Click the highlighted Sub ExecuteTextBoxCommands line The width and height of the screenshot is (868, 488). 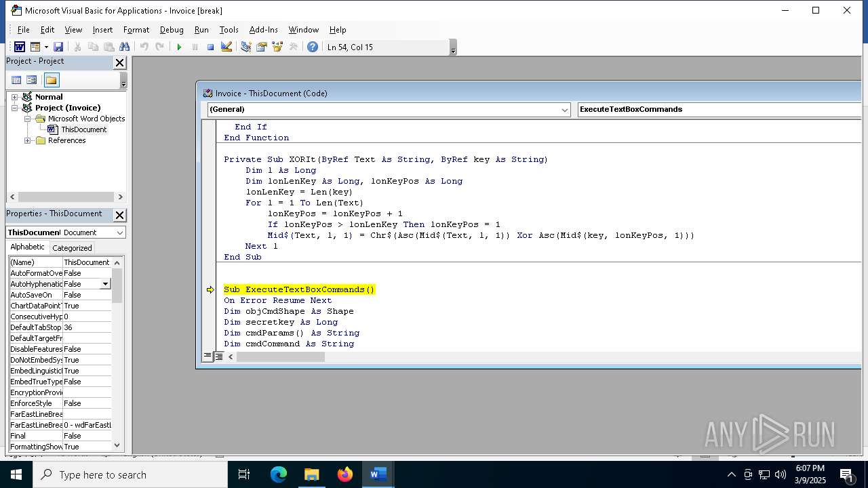click(299, 289)
